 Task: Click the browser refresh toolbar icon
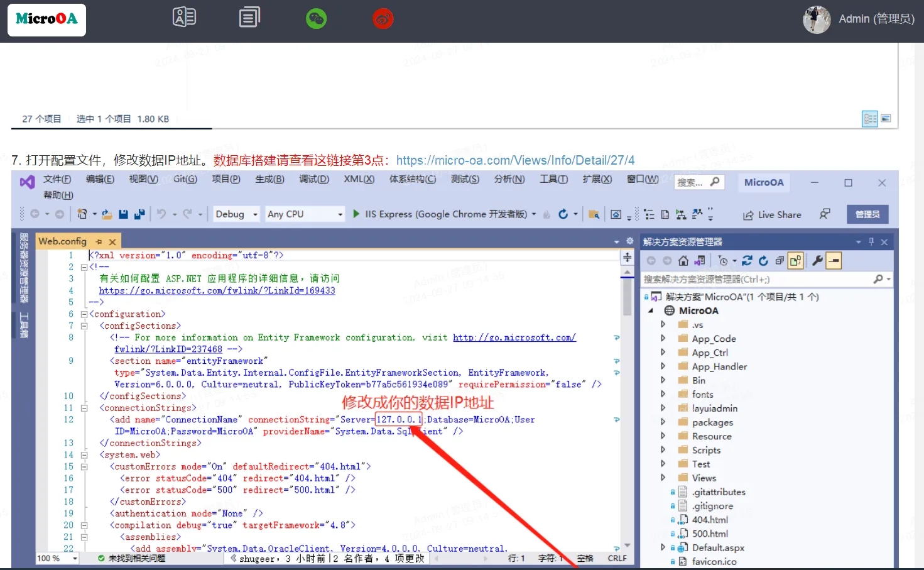(563, 214)
